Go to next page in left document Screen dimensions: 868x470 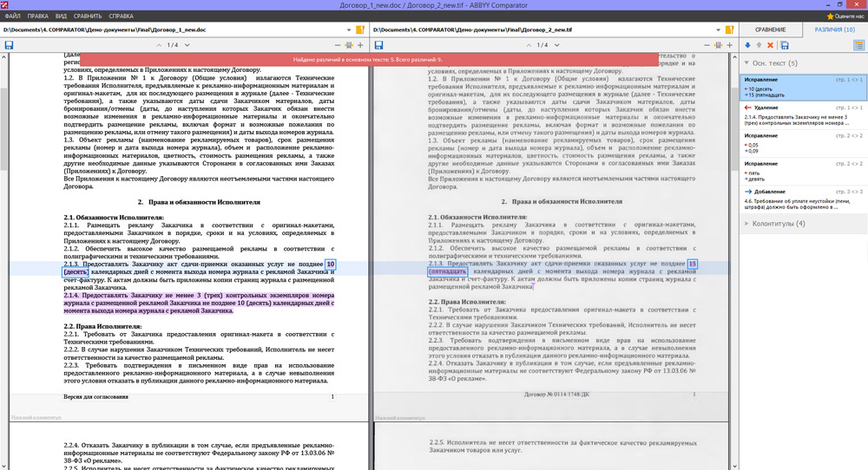tap(186, 45)
